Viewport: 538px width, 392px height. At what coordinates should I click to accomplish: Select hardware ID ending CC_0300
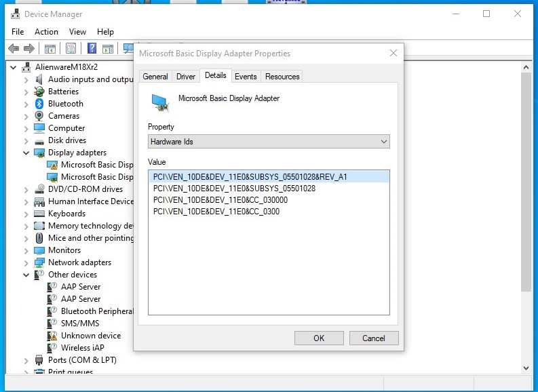(216, 212)
